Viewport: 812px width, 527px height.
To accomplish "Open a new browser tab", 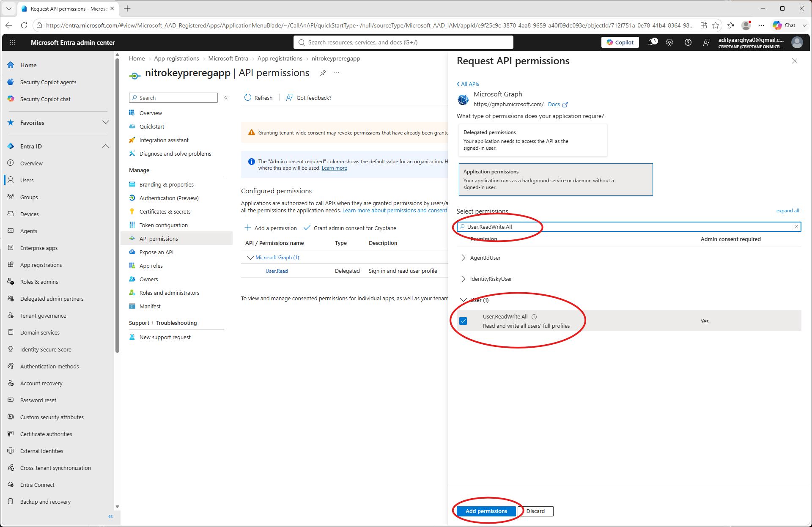I will (127, 8).
